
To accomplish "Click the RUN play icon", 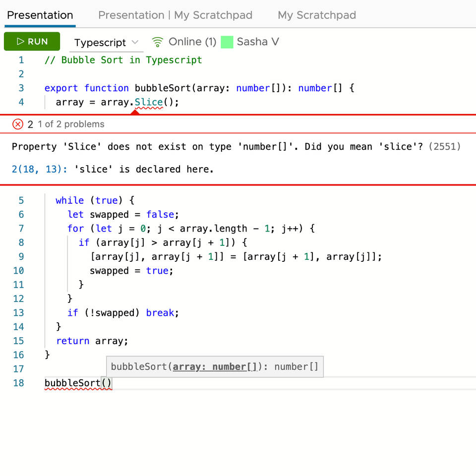I will coord(22,42).
